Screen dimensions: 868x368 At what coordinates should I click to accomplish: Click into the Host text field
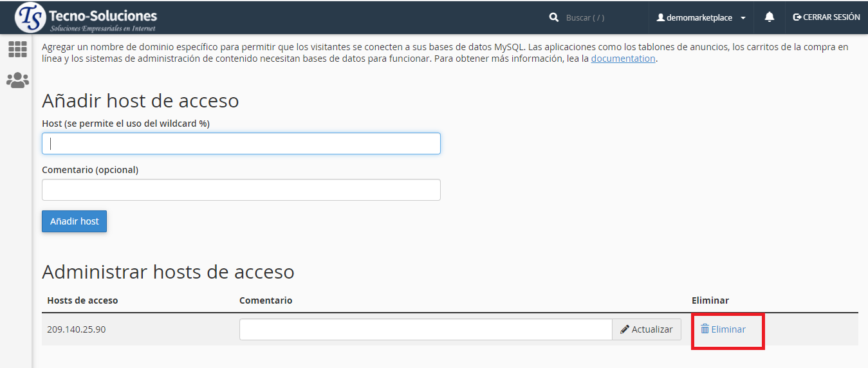point(241,143)
